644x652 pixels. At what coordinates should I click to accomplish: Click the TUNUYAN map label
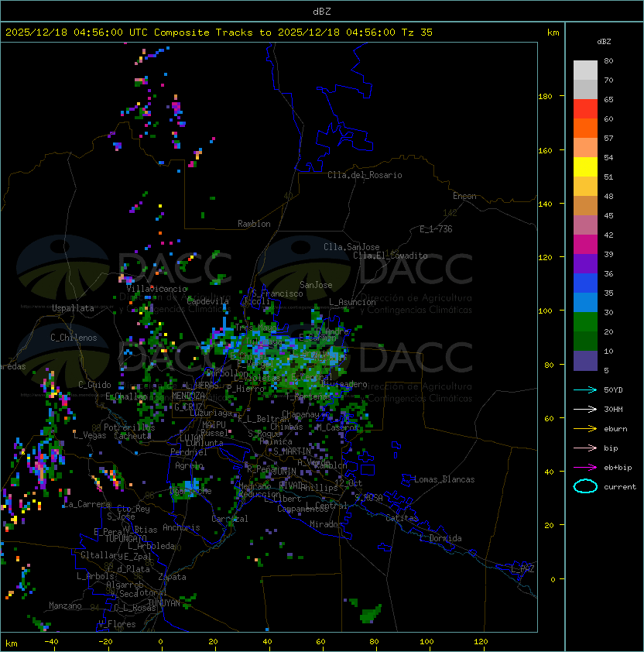164,603
